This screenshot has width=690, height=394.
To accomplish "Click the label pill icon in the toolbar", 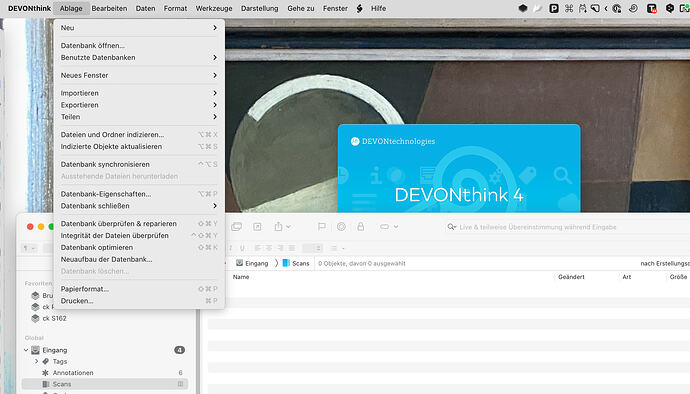I will [x=385, y=227].
